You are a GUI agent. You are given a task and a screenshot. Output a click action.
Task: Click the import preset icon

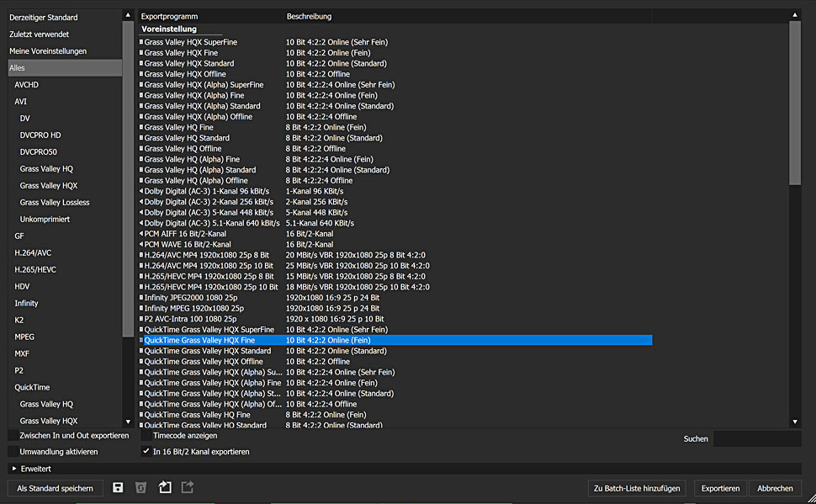click(x=165, y=487)
